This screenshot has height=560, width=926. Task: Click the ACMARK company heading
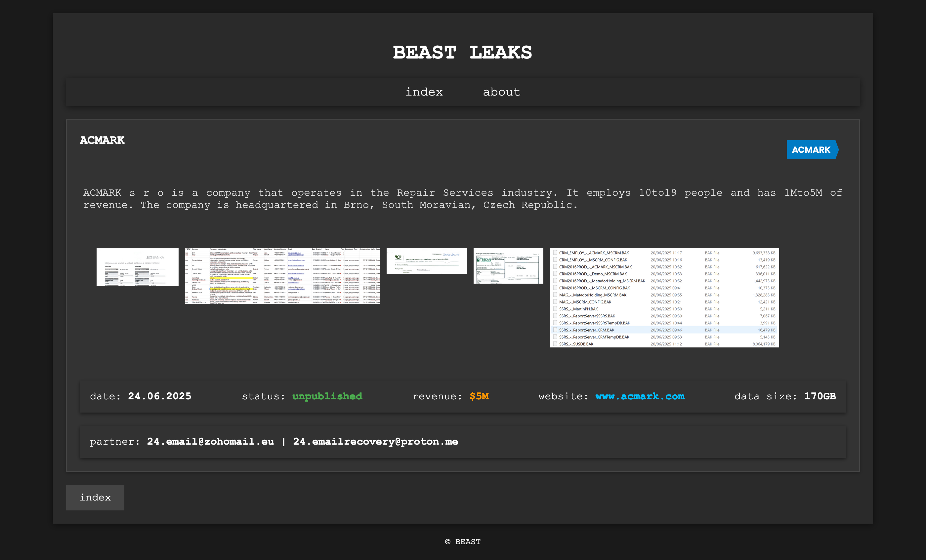click(x=102, y=140)
